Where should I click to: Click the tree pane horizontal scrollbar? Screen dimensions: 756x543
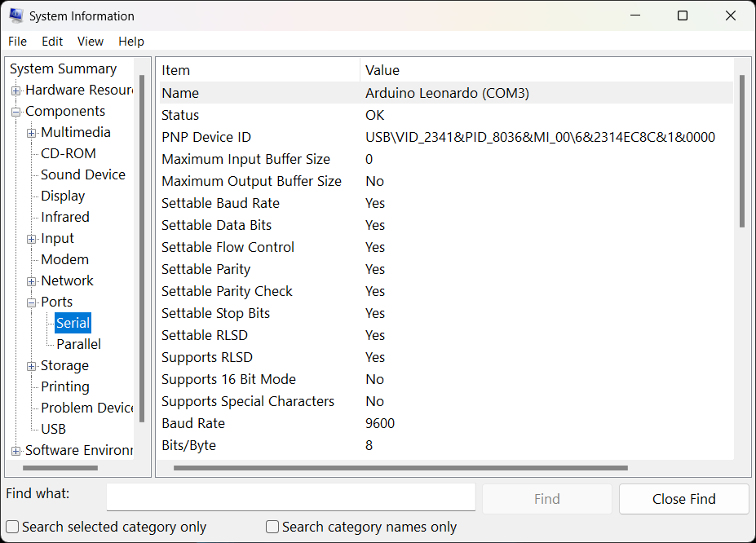[60, 468]
